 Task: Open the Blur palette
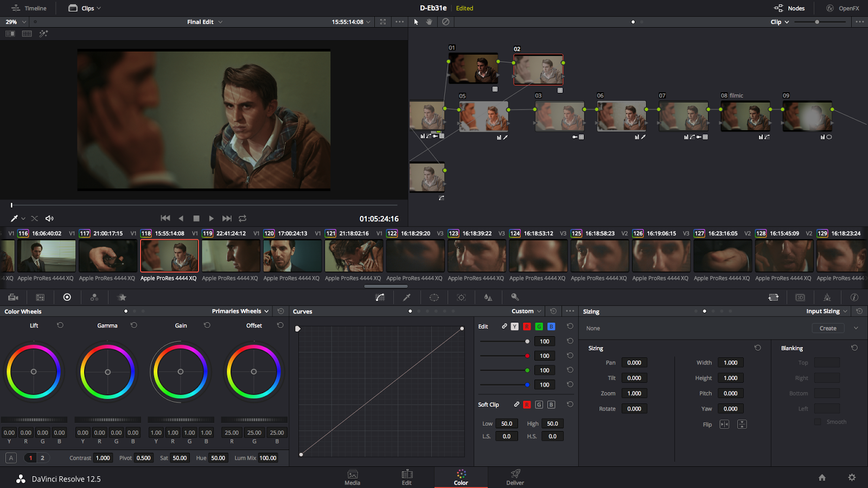point(488,297)
